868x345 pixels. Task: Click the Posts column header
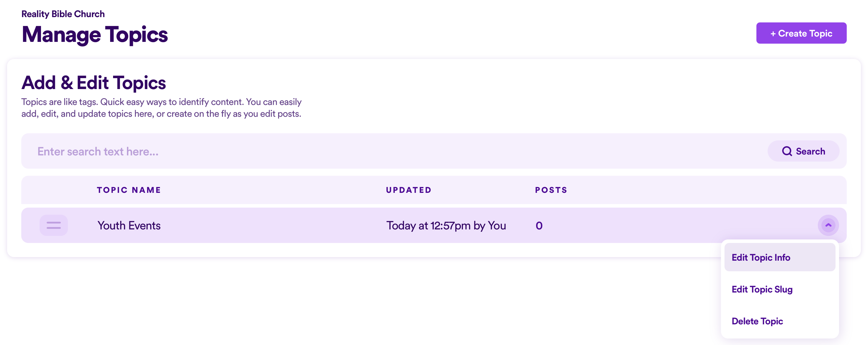point(551,190)
